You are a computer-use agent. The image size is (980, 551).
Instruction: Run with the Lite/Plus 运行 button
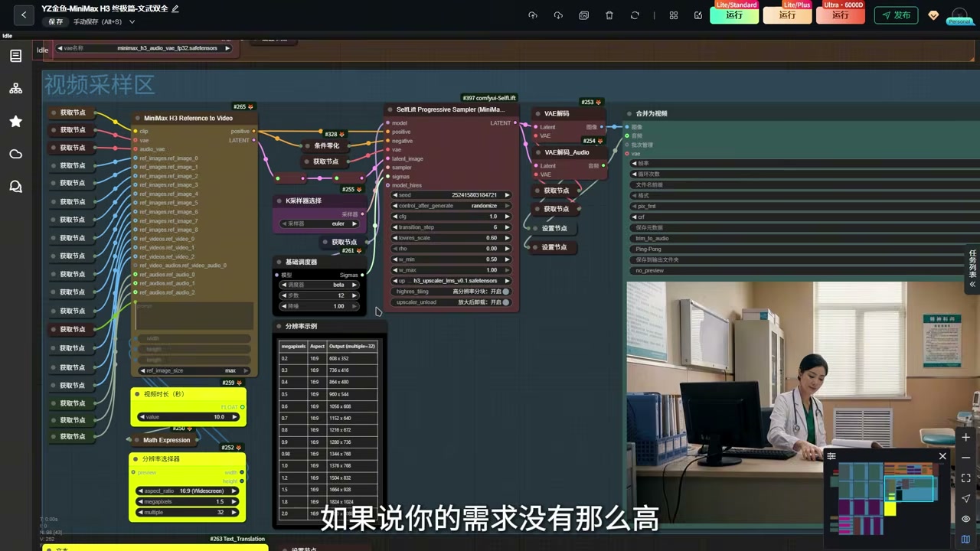point(787,15)
